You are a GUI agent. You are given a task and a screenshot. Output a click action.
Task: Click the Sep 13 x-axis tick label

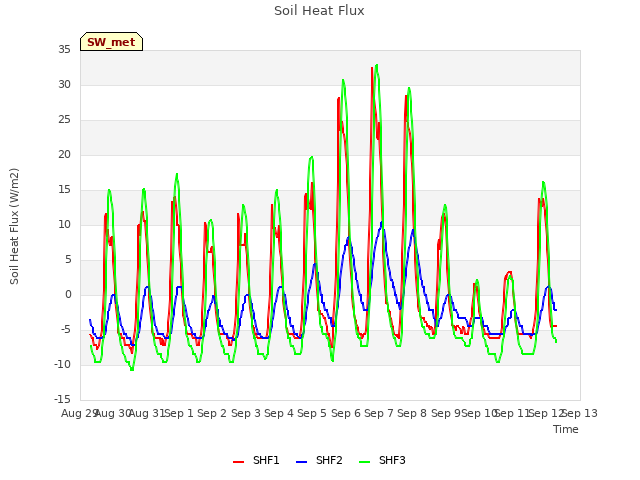click(x=580, y=413)
